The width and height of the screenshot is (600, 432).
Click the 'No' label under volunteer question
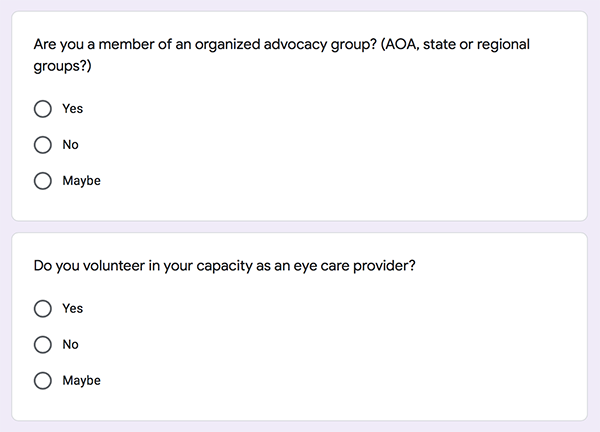(70, 345)
